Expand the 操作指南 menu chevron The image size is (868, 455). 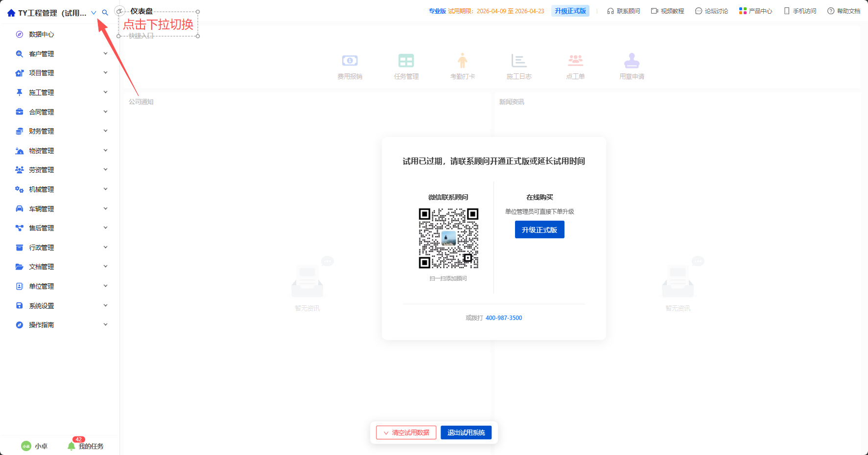[x=105, y=325]
